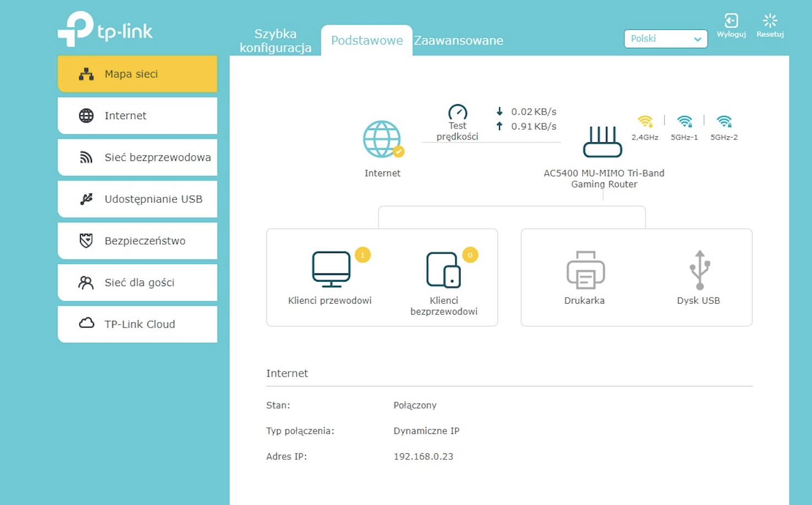Viewport: 812px width, 505px height.
Task: Click the wireless clients count badge 0
Action: click(x=470, y=255)
